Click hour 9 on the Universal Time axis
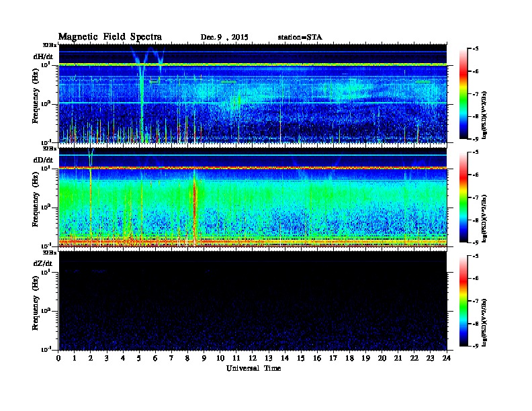The width and height of the screenshot is (532, 411). 204,358
